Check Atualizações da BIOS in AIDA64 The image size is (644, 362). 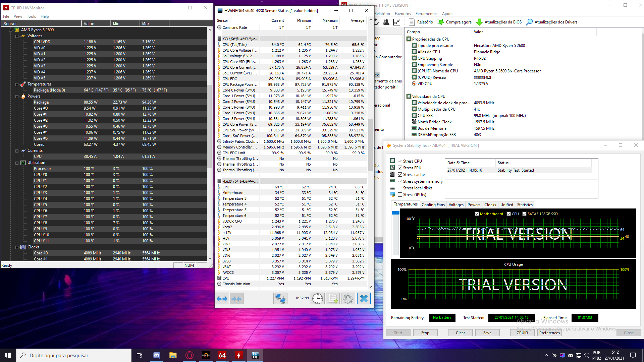pos(499,22)
